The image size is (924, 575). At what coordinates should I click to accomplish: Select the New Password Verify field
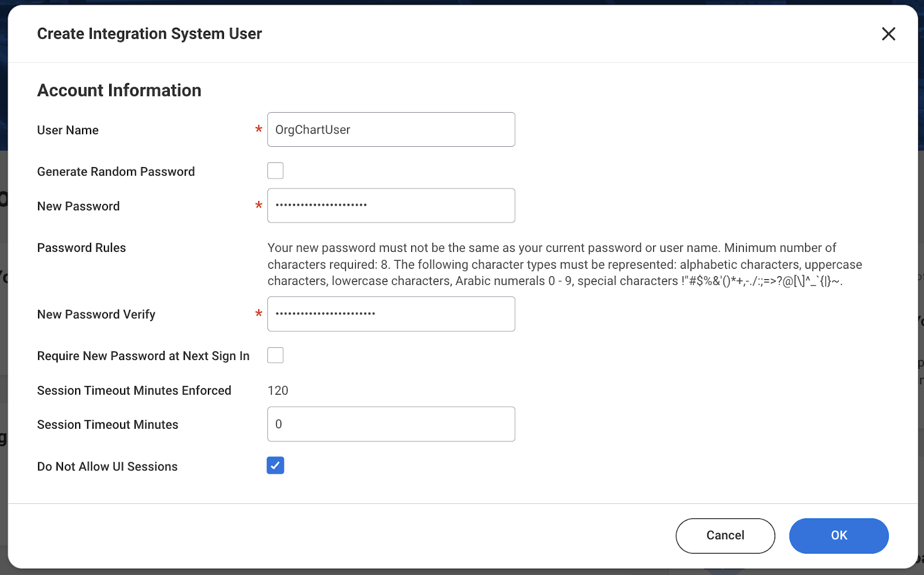(391, 314)
